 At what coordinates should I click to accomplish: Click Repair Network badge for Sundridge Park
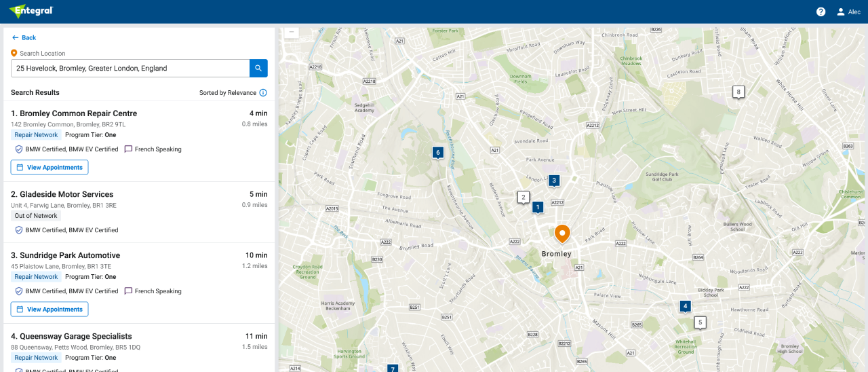point(36,277)
